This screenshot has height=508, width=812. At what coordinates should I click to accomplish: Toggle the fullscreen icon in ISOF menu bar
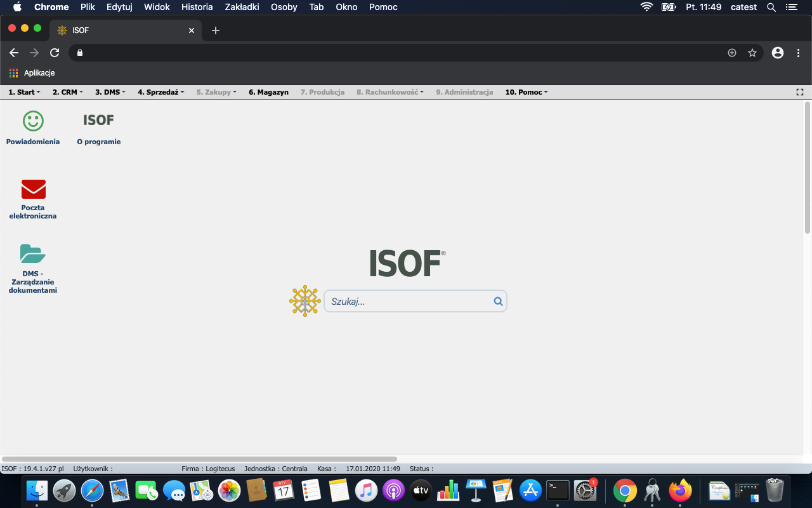tap(799, 92)
